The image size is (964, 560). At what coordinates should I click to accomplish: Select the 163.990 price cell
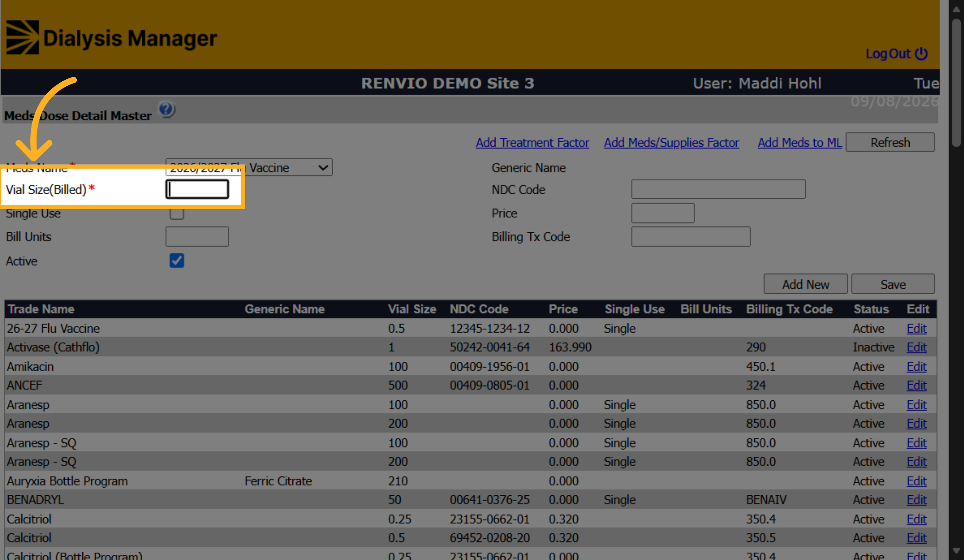pyautogui.click(x=570, y=347)
